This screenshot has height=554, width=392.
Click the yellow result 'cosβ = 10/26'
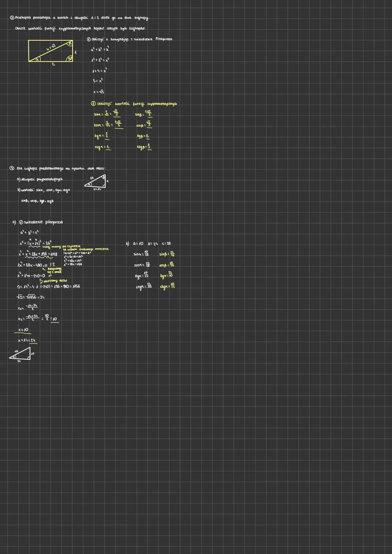167,265
